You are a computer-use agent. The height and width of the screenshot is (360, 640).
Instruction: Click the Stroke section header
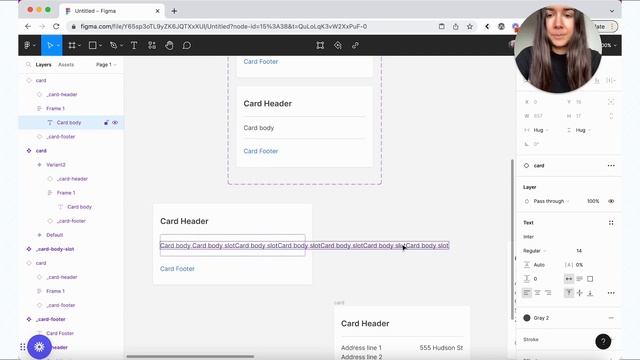[x=531, y=340]
